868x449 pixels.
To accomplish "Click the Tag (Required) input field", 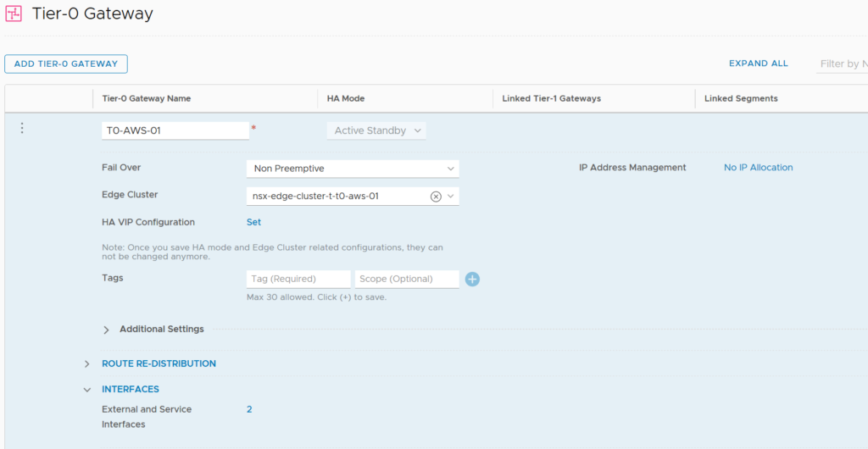I will pyautogui.click(x=298, y=280).
